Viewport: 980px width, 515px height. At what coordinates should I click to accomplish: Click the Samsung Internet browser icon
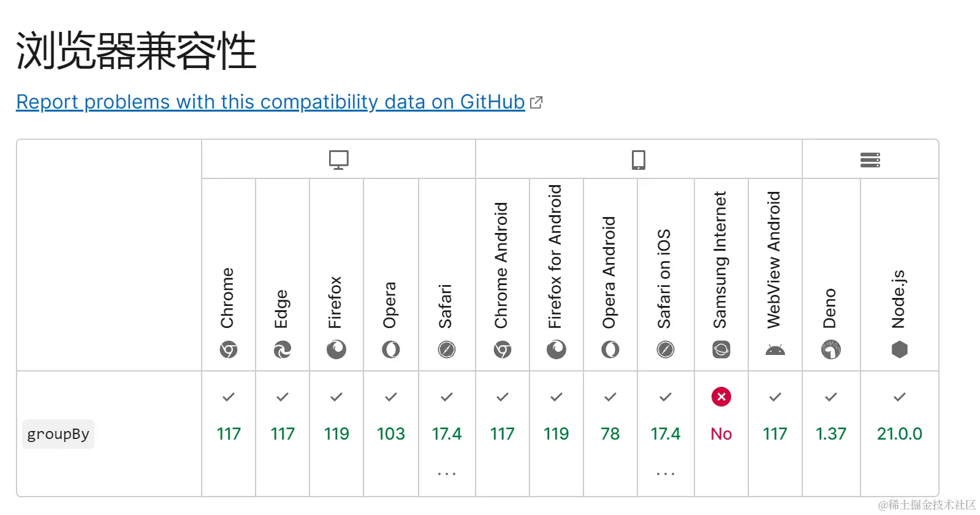click(x=721, y=349)
